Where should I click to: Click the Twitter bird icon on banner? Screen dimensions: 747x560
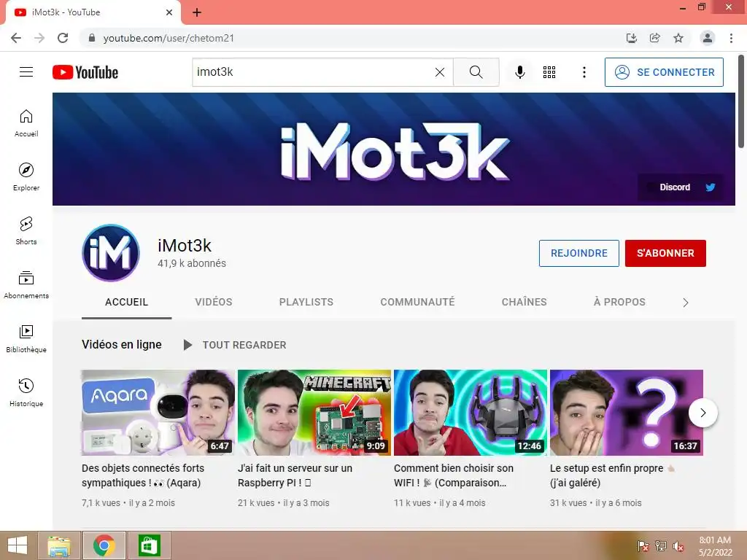tap(711, 187)
